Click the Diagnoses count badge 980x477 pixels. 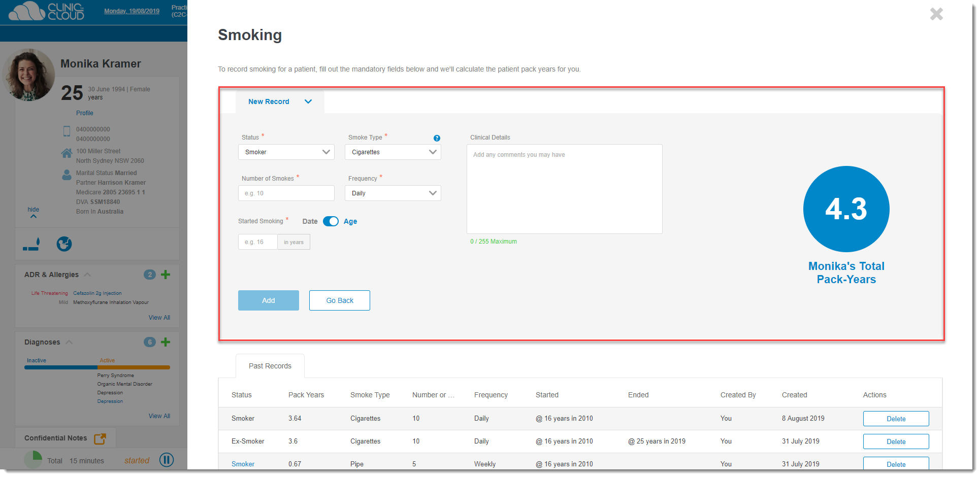(150, 342)
